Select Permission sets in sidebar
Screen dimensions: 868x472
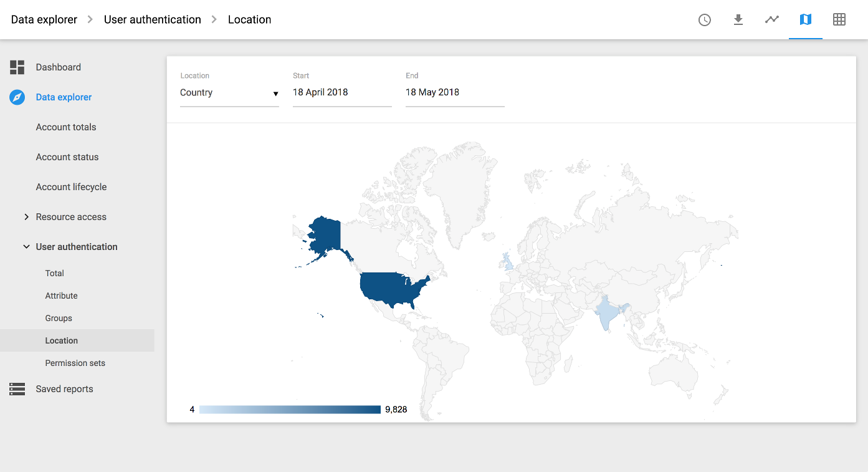pos(75,363)
